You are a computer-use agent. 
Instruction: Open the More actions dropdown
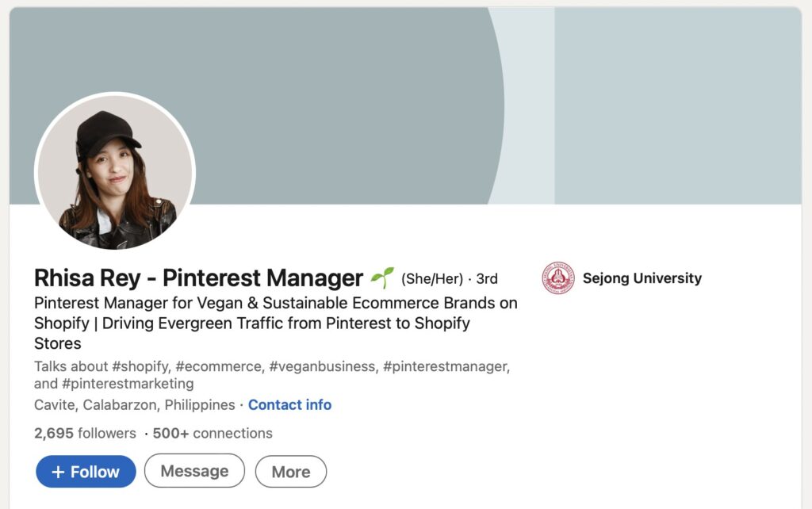[x=290, y=472]
